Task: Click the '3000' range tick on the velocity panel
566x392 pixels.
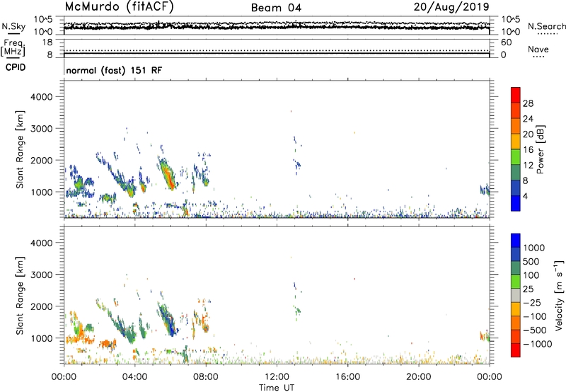Action: tap(42, 275)
